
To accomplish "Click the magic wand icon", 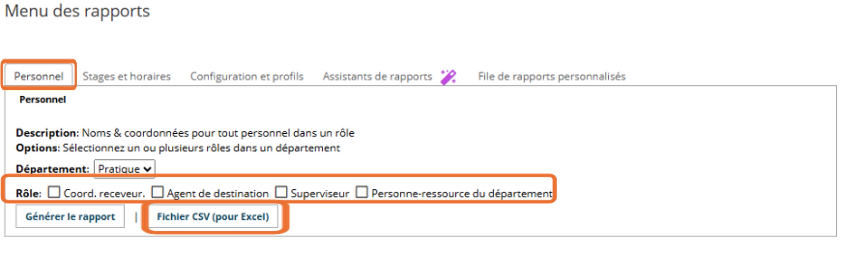I will (x=448, y=77).
